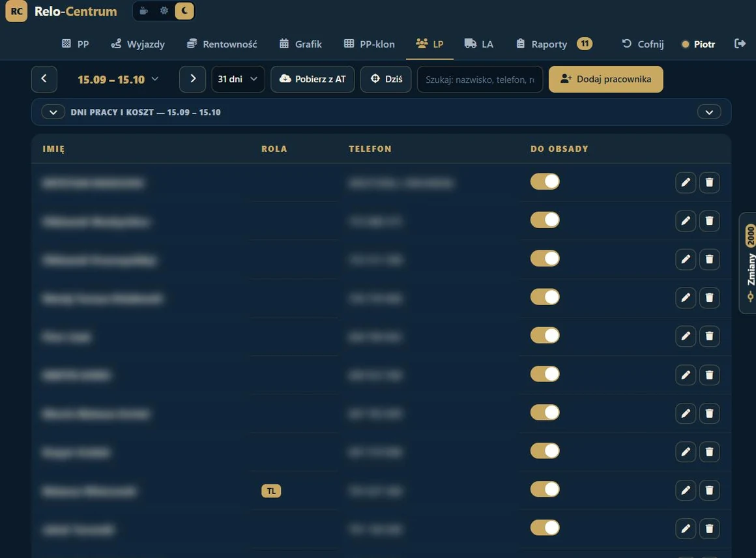Delete the sixth employee with trash icon

(x=709, y=375)
